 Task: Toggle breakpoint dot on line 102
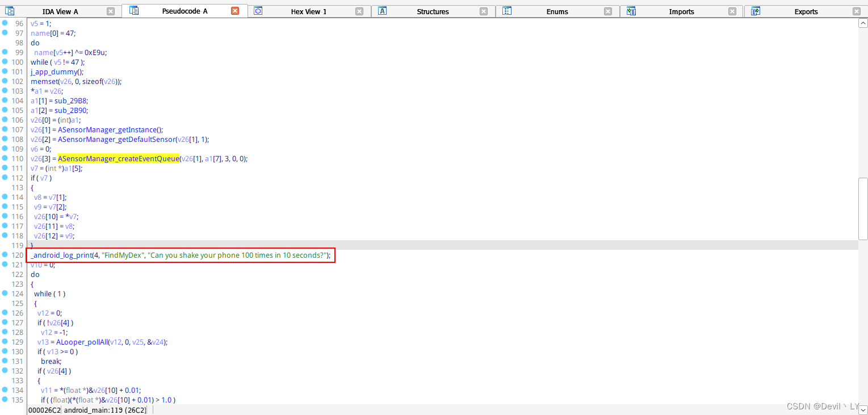5,81
